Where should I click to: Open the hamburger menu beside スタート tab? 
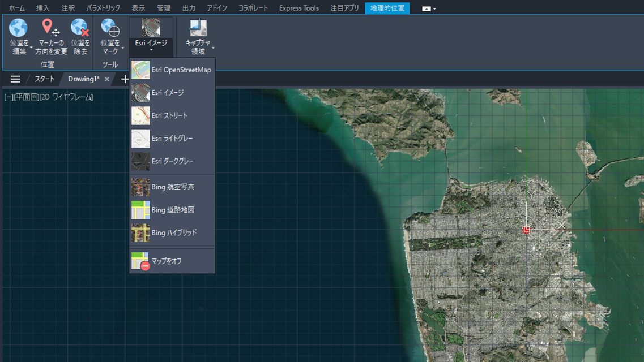[15, 79]
